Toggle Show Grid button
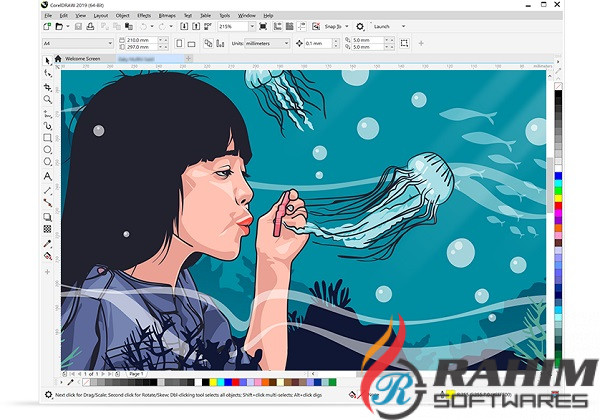Screen dimensions: 600x420 pos(290,26)
